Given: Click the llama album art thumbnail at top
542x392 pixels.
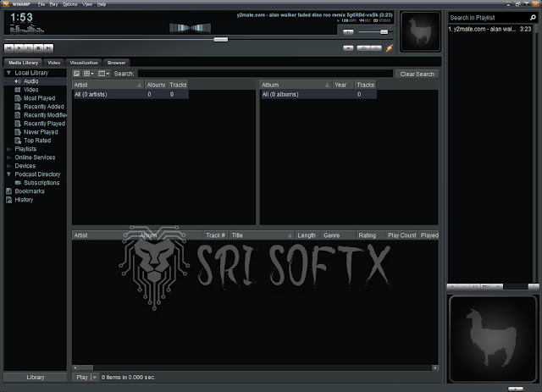Looking at the screenshot, I should tap(420, 32).
